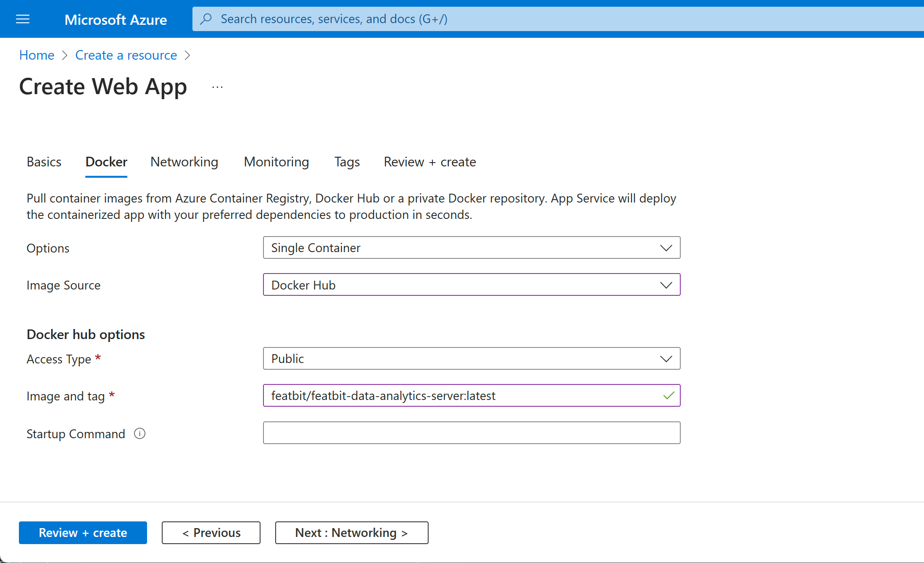Click the Docker hub options heading
The image size is (924, 563).
(86, 334)
